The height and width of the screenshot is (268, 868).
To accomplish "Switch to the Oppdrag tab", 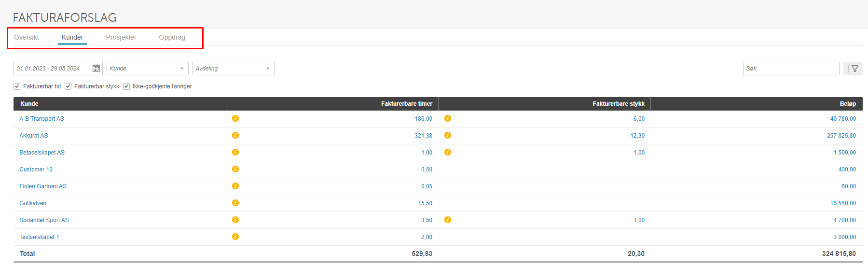I will coord(172,37).
